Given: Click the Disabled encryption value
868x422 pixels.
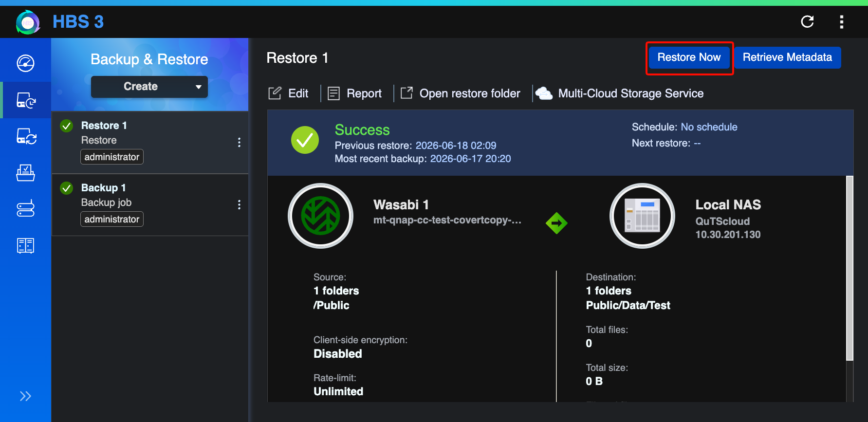Looking at the screenshot, I should click(x=337, y=354).
